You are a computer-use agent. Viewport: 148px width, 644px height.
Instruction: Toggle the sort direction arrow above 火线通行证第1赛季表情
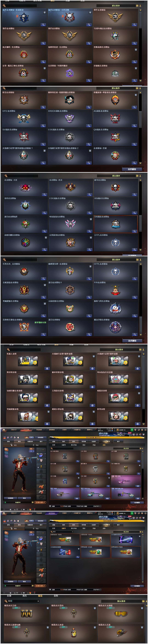click(x=143, y=349)
